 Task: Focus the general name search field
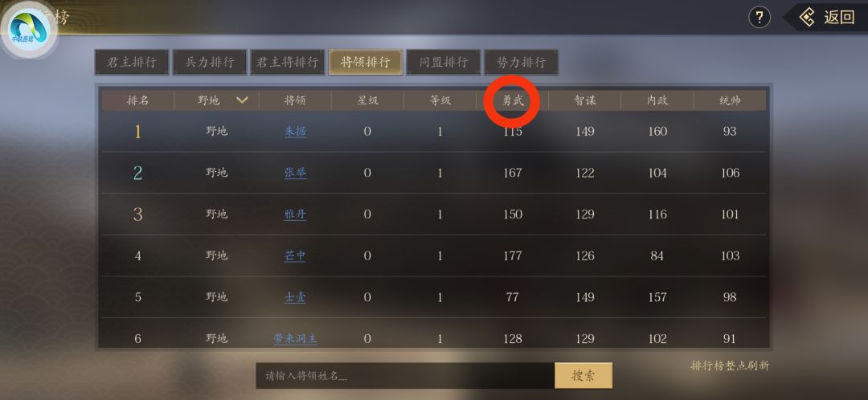point(405,376)
